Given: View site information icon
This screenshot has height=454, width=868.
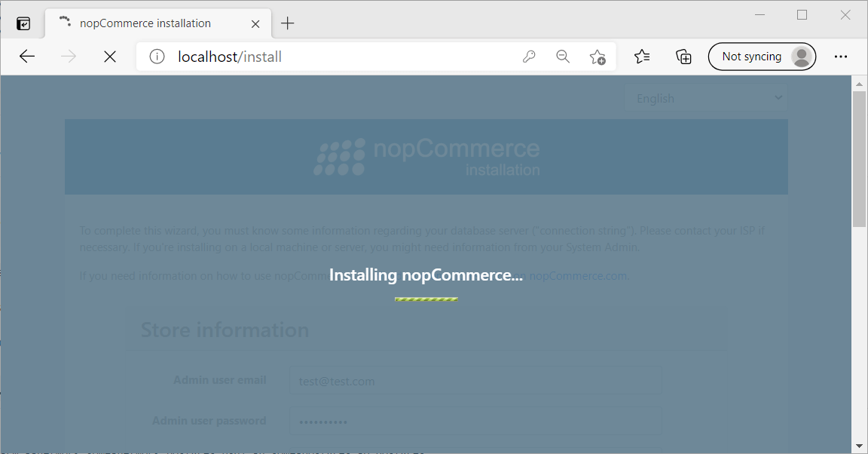Looking at the screenshot, I should (157, 57).
